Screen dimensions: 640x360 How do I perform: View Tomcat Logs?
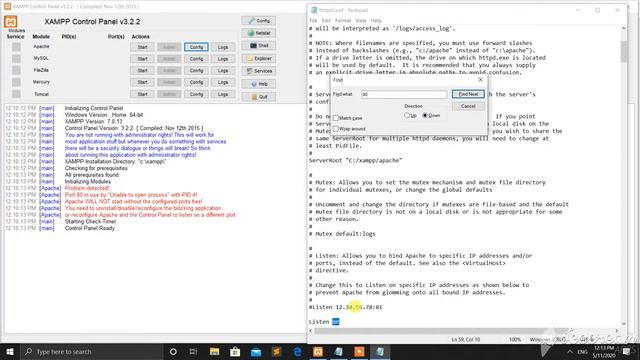223,94
